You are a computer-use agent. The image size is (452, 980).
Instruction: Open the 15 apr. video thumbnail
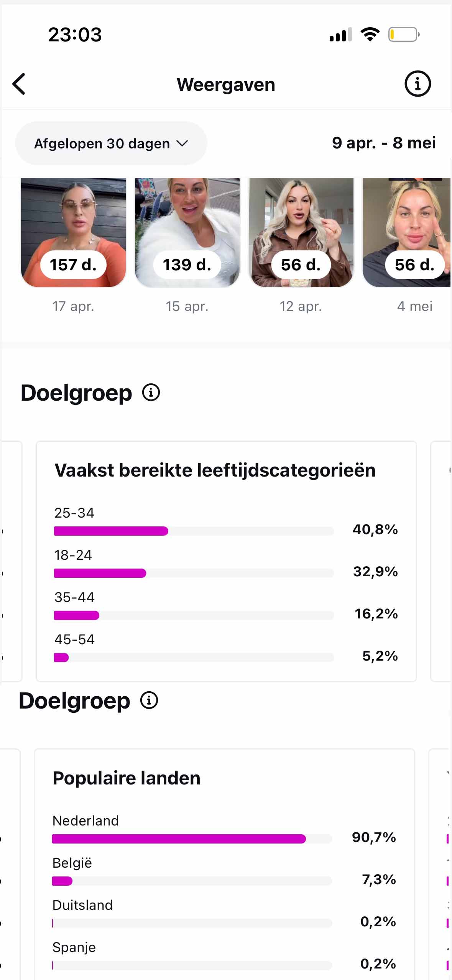tap(187, 232)
